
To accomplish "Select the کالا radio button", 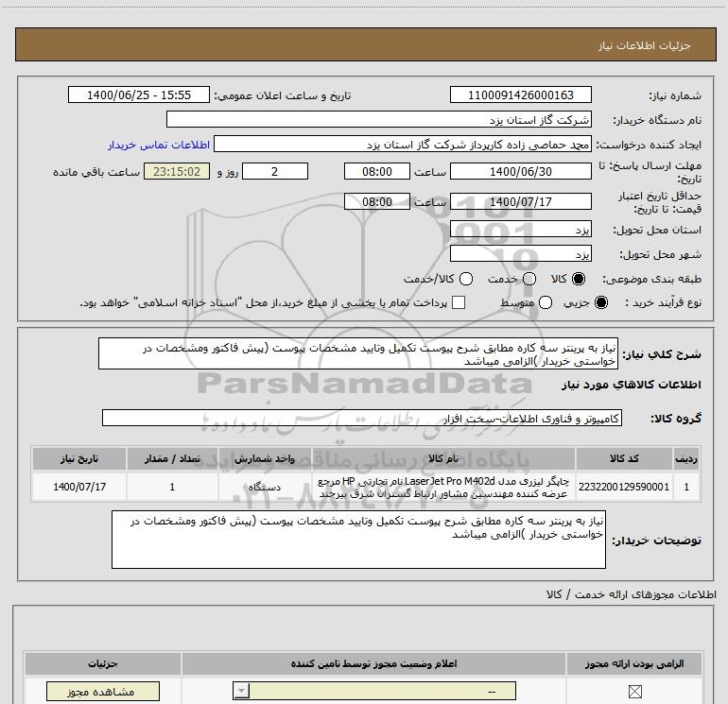I will (x=579, y=279).
